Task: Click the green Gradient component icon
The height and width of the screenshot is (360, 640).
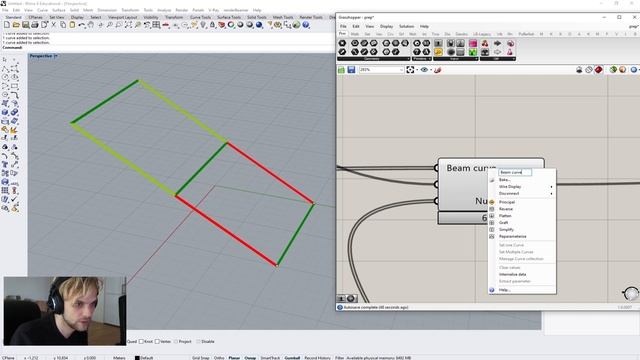Action: tap(473, 52)
